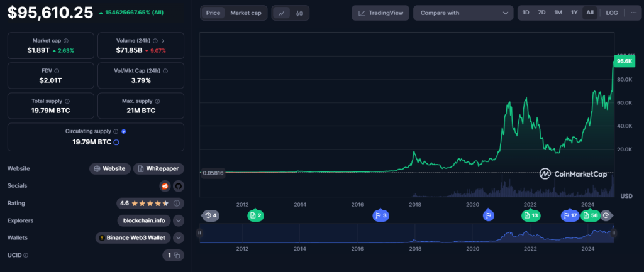Toggle LOG scale on chart

[611, 13]
